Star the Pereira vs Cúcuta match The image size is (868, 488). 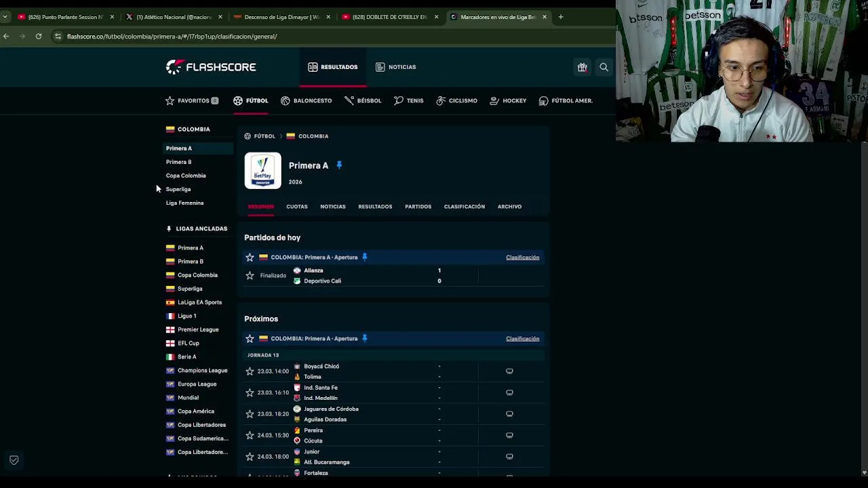coord(250,435)
